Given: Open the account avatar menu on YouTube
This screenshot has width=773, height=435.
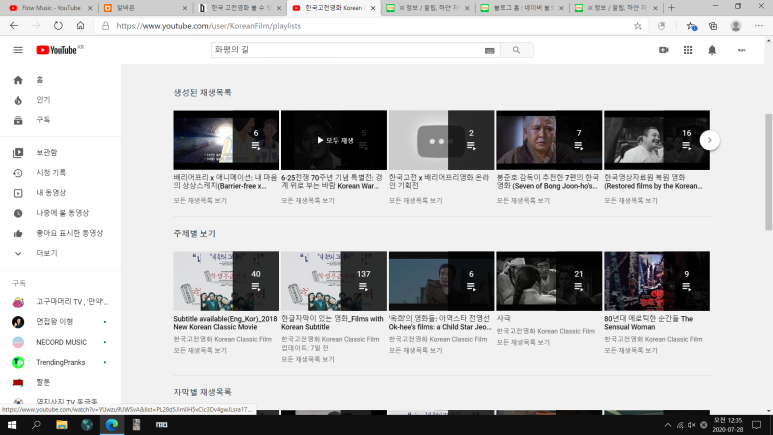Looking at the screenshot, I should (x=741, y=50).
